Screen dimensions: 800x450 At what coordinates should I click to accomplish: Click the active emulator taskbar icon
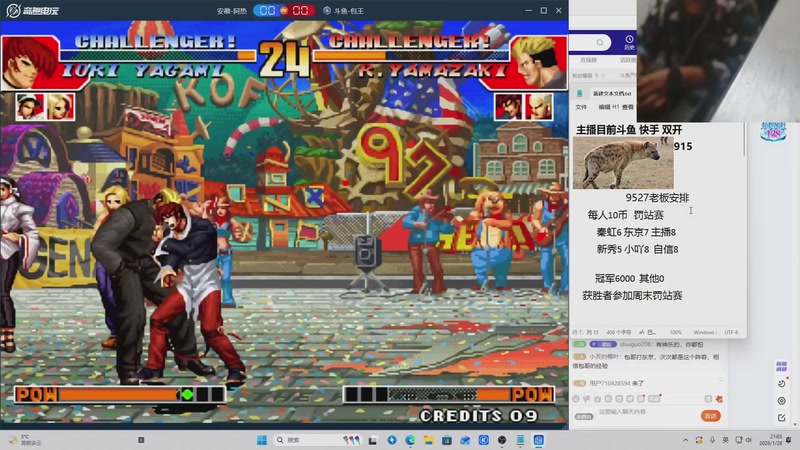(538, 440)
